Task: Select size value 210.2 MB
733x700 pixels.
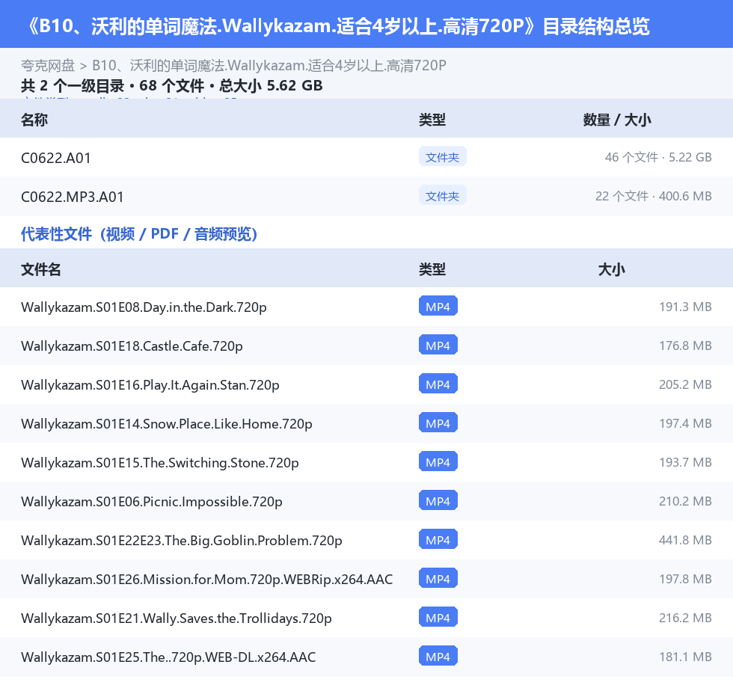Action: 685,500
